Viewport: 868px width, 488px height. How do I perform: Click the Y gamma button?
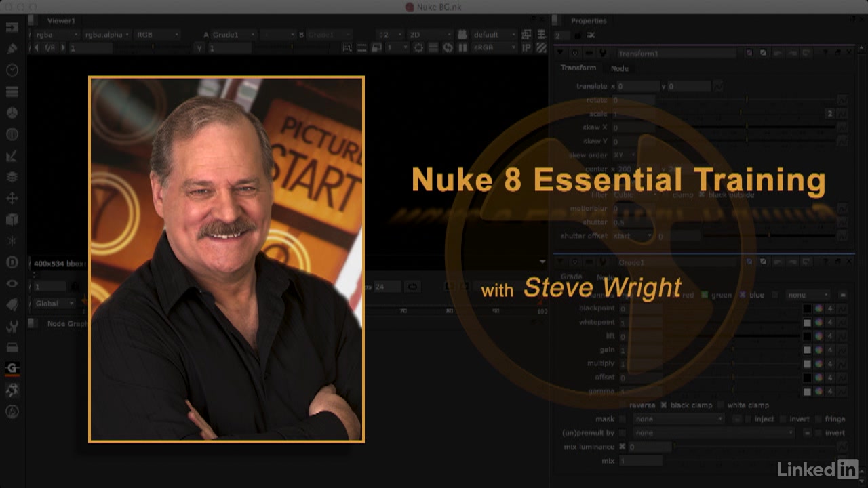[x=199, y=48]
